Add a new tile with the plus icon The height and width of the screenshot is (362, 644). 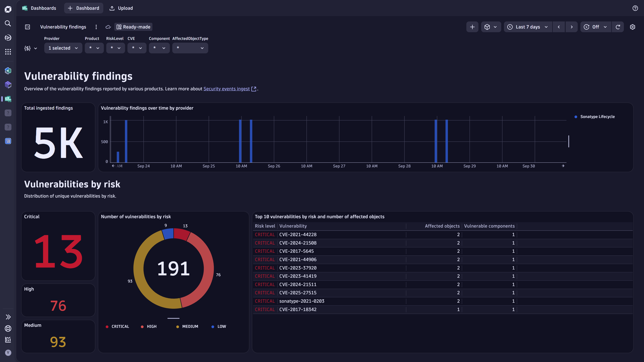472,27
